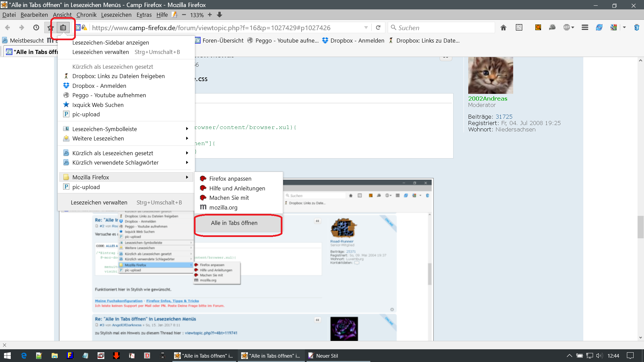Click the Beiträge count 31725 link
The image size is (644, 362).
pos(504,117)
